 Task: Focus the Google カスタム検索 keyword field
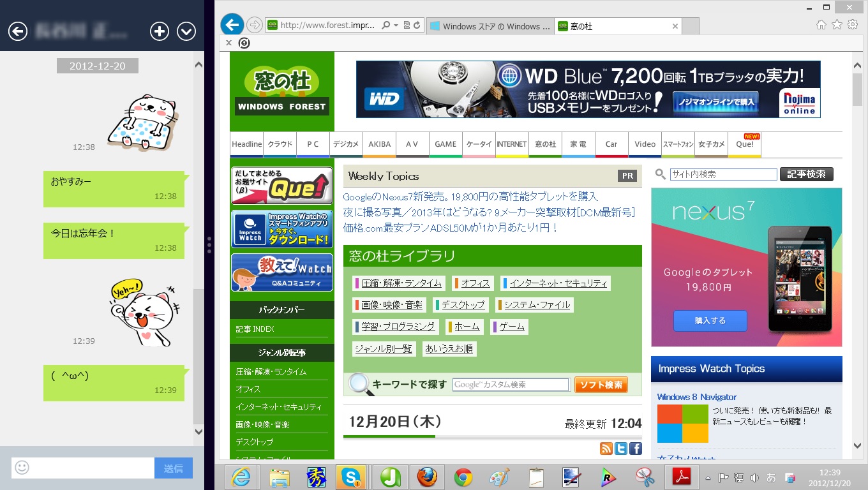(x=511, y=385)
